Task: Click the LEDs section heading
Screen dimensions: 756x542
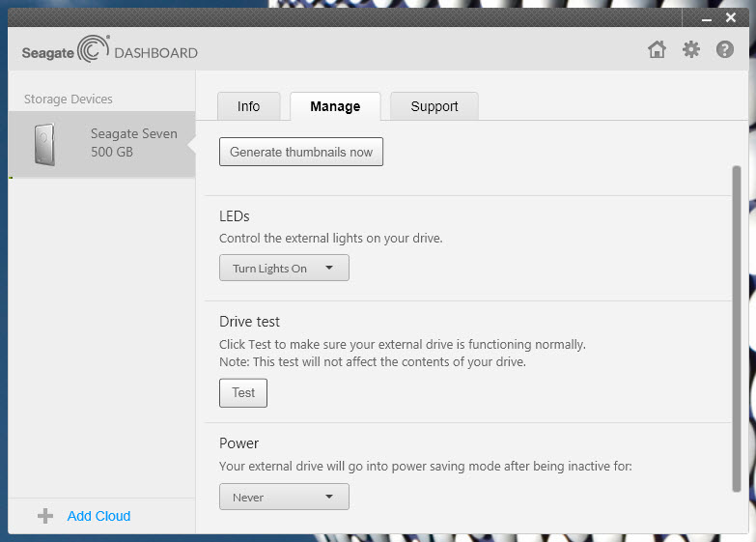Action: [235, 216]
